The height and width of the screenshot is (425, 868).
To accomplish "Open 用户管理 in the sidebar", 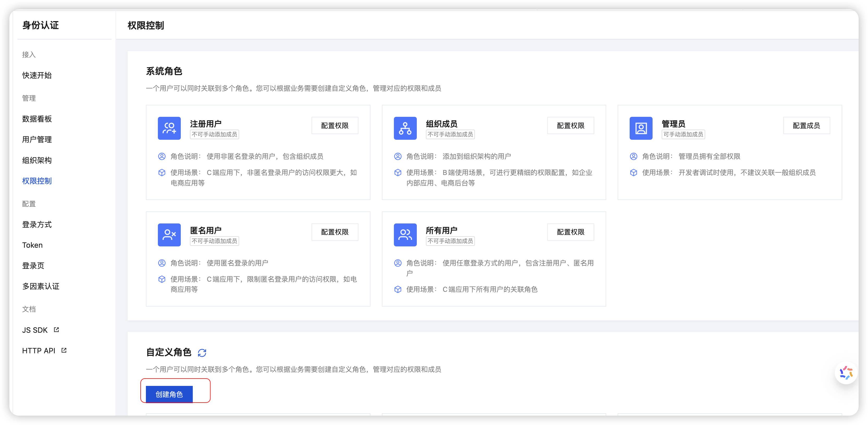I will click(x=36, y=139).
